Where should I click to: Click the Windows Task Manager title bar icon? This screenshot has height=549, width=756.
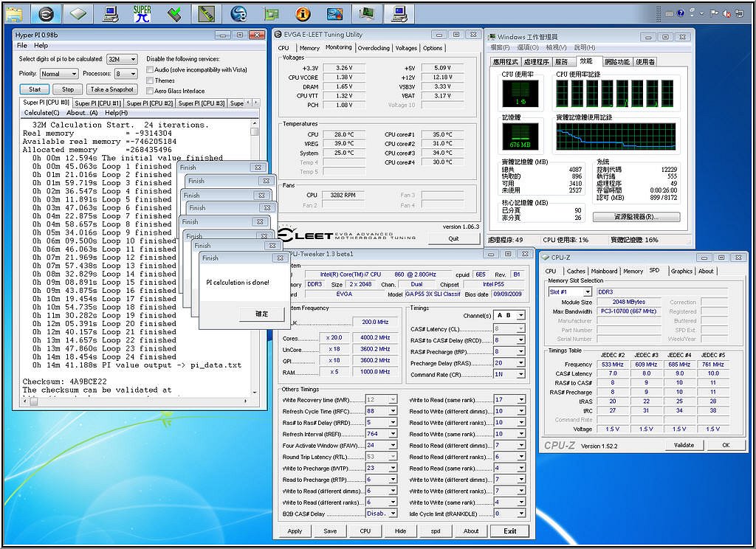click(x=492, y=37)
